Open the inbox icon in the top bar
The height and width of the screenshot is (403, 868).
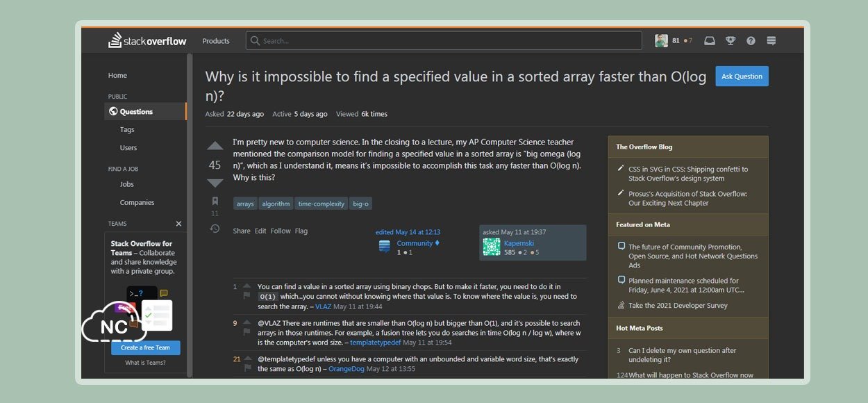[709, 41]
